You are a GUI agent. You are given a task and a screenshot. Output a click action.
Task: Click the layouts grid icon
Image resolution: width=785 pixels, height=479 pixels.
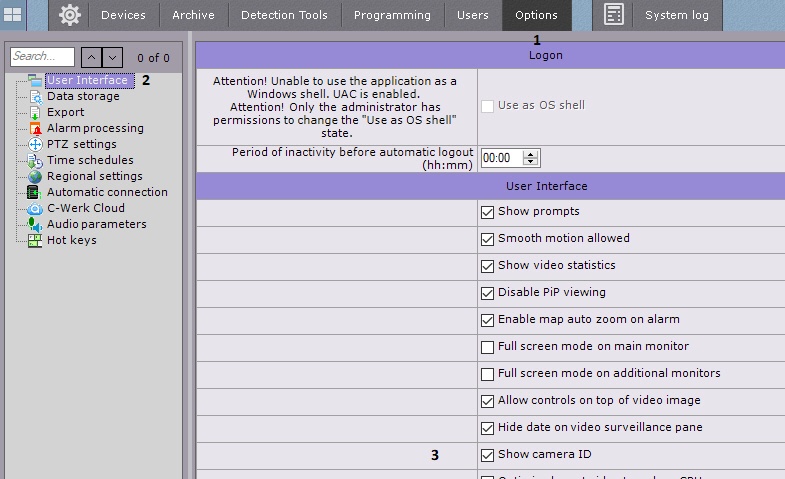click(x=14, y=15)
